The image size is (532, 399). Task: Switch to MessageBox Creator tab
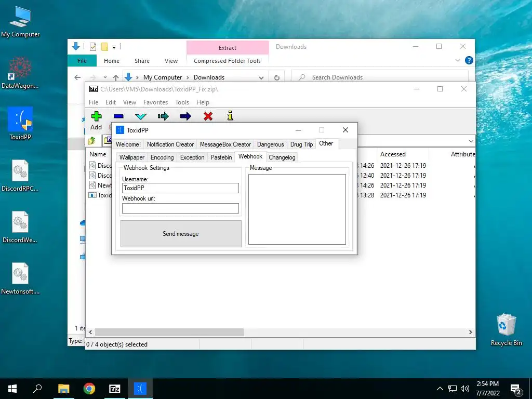click(225, 144)
